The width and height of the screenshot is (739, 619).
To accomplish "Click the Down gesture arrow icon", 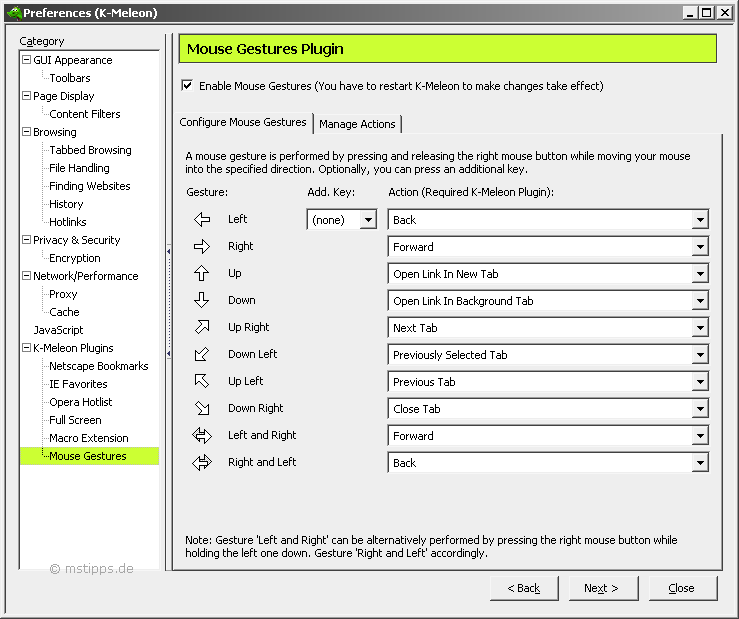I will pyautogui.click(x=202, y=300).
